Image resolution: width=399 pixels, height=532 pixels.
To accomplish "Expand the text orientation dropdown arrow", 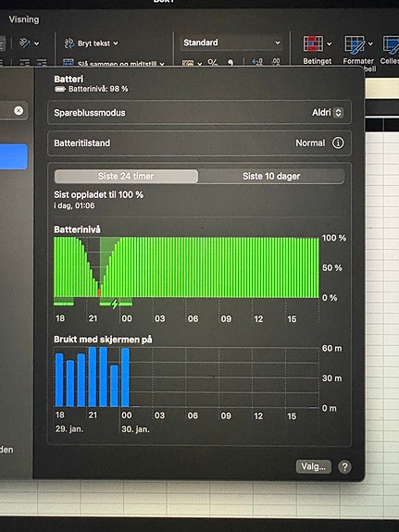I will coord(36,43).
